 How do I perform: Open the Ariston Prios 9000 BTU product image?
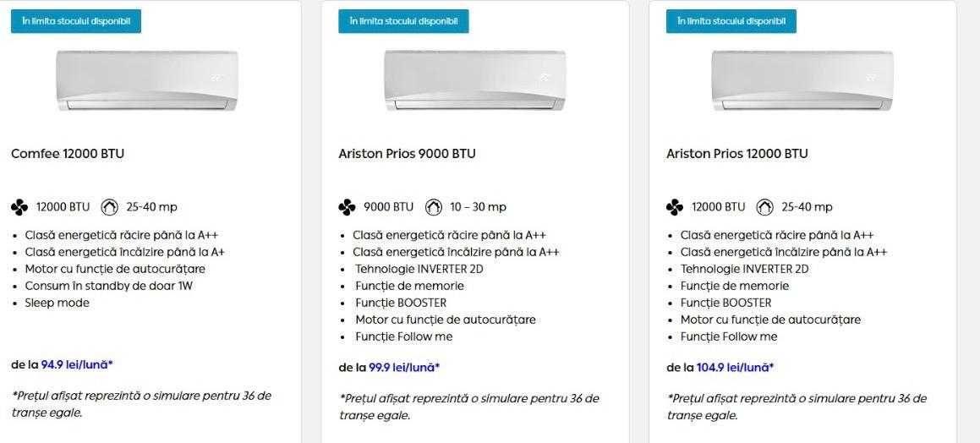pos(474,80)
